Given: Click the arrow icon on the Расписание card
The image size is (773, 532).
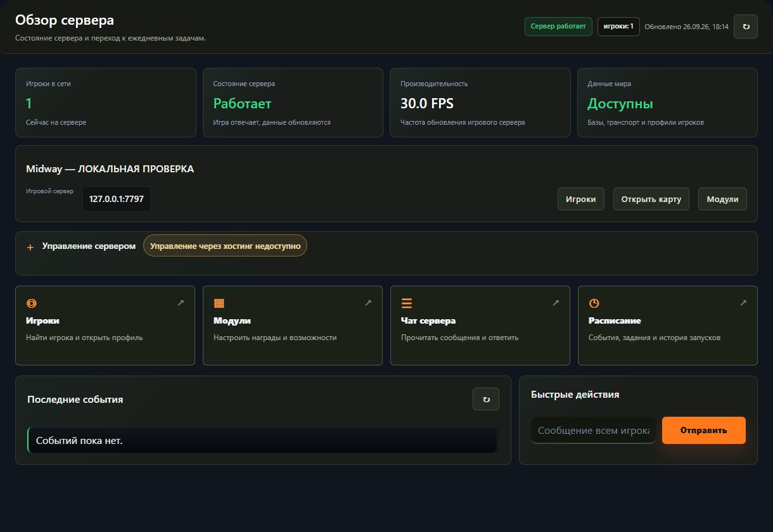Looking at the screenshot, I should click(743, 303).
